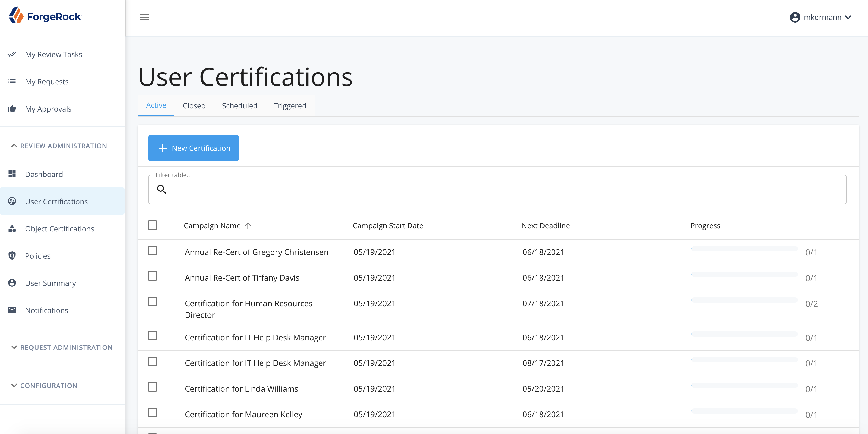Image resolution: width=868 pixels, height=434 pixels.
Task: Click the Policies shield icon
Action: 12,255
